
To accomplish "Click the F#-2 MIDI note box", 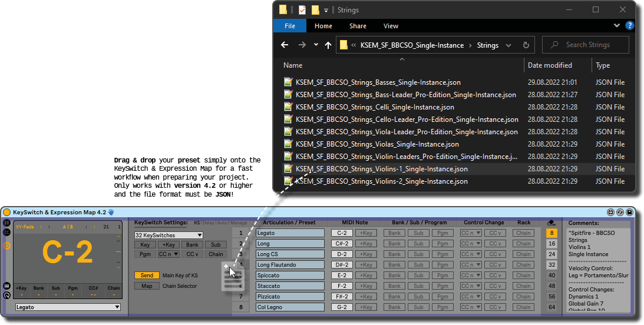I will [342, 296].
